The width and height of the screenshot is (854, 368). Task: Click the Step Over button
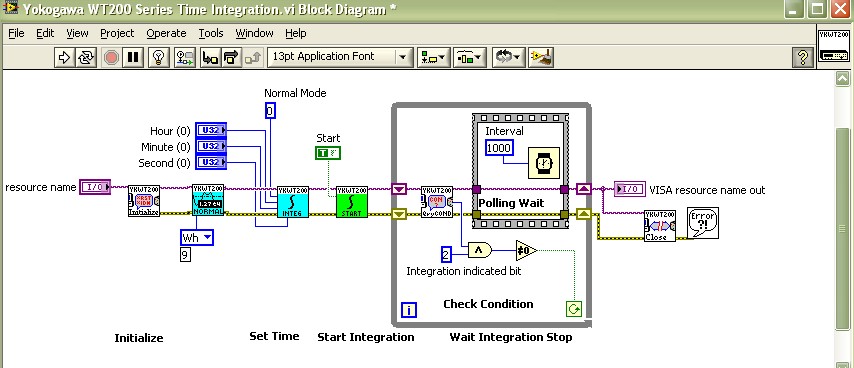231,57
